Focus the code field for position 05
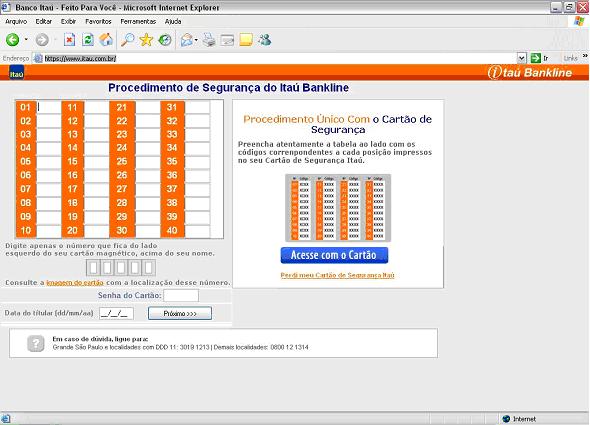The height and width of the screenshot is (425, 590). 49,162
